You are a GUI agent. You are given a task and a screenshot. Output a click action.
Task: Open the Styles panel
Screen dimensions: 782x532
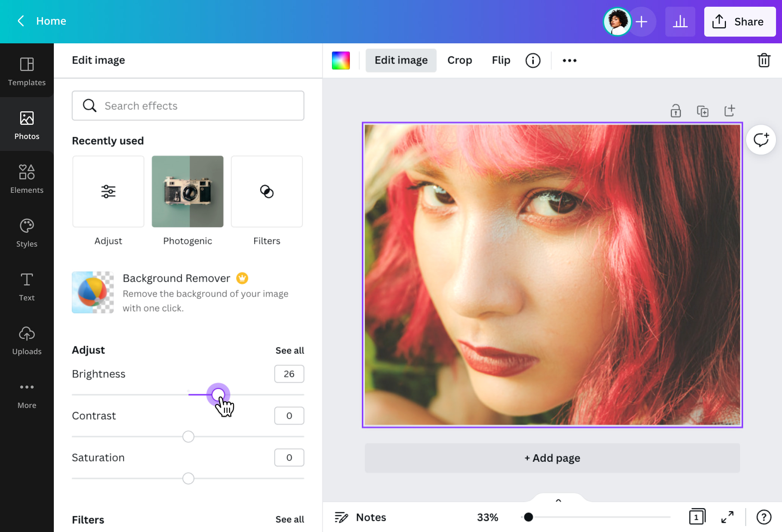click(x=27, y=232)
